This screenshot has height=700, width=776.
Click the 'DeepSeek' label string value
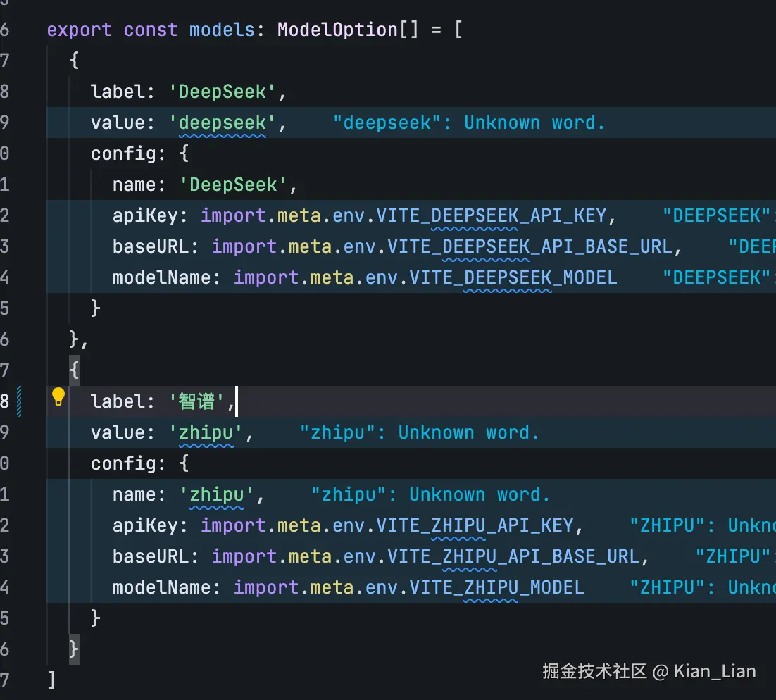[222, 92]
